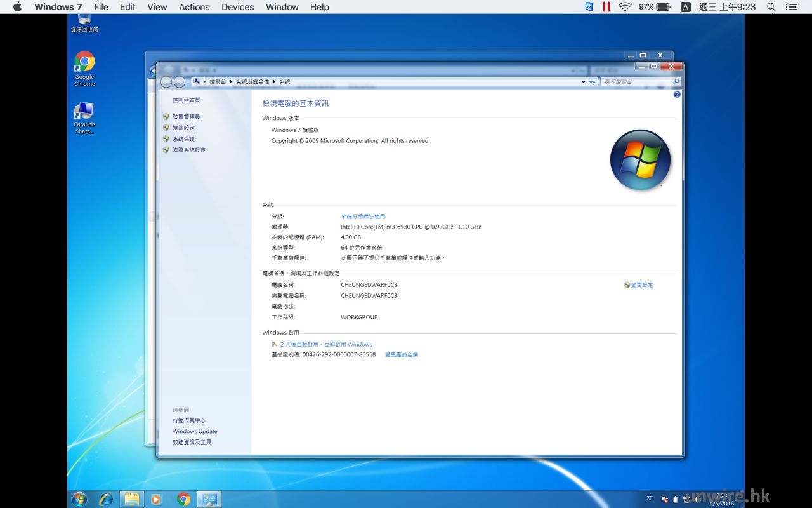This screenshot has height=508, width=812.
Task: Click the Chrome icon in the taskbar
Action: (183, 499)
